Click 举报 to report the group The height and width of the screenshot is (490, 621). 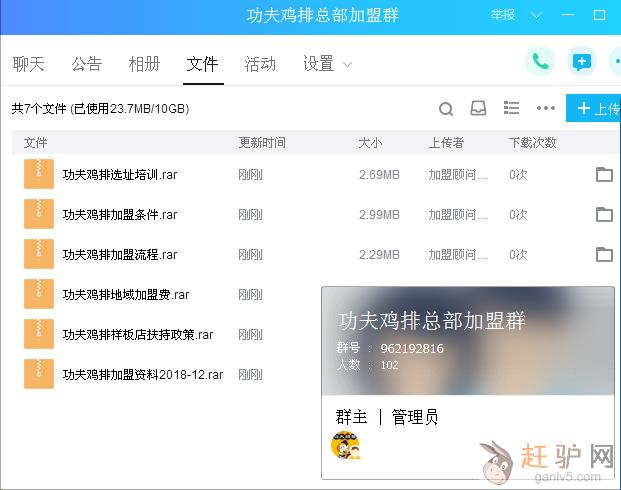coord(503,15)
